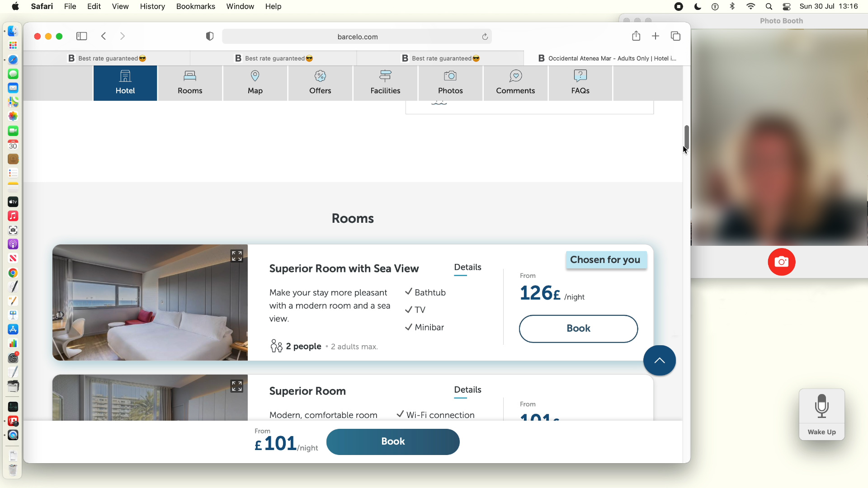The width and height of the screenshot is (868, 488).
Task: Open the date and time notification panel
Action: click(x=829, y=6)
